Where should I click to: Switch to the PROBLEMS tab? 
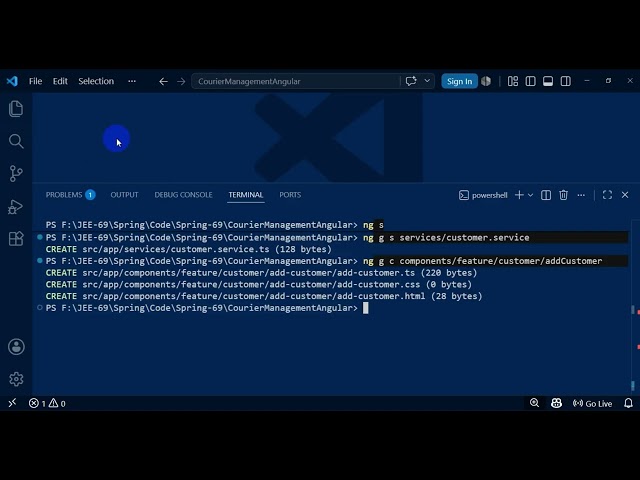64,195
